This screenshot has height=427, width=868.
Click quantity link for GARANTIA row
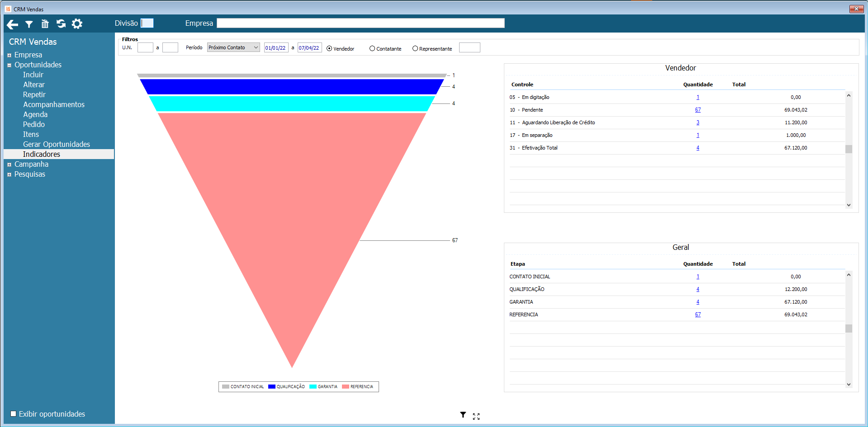pyautogui.click(x=698, y=302)
